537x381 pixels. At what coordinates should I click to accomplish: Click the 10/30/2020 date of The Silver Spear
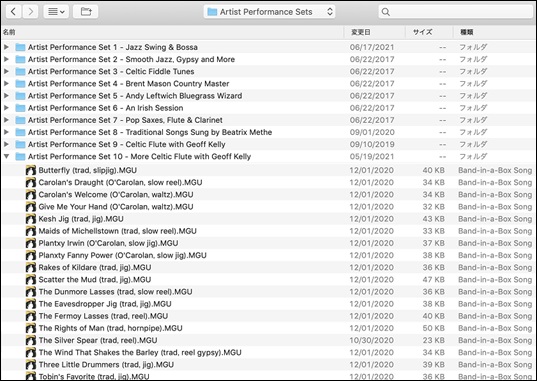tap(372, 341)
